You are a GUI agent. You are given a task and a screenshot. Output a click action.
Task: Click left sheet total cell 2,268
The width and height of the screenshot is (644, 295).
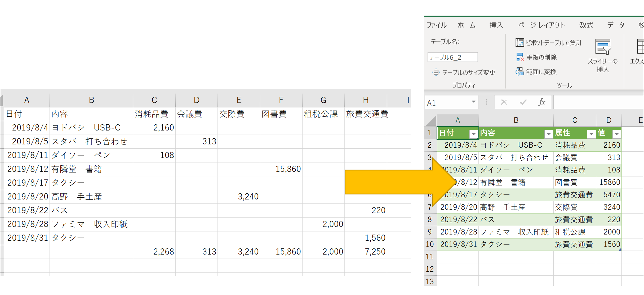click(x=154, y=252)
